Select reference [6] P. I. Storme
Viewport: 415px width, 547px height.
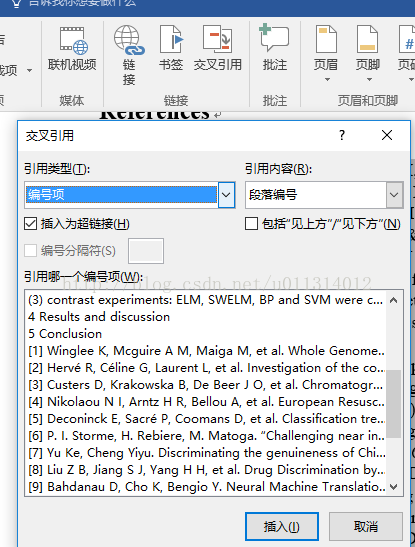(206, 436)
